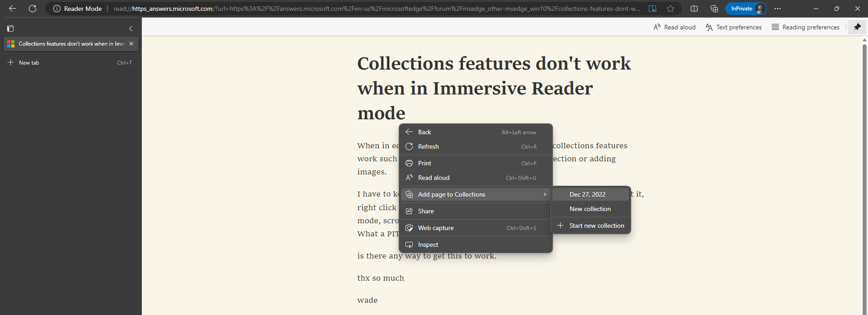Open the tab actions menu icon in the sidebar
The height and width of the screenshot is (315, 868).
[10, 28]
